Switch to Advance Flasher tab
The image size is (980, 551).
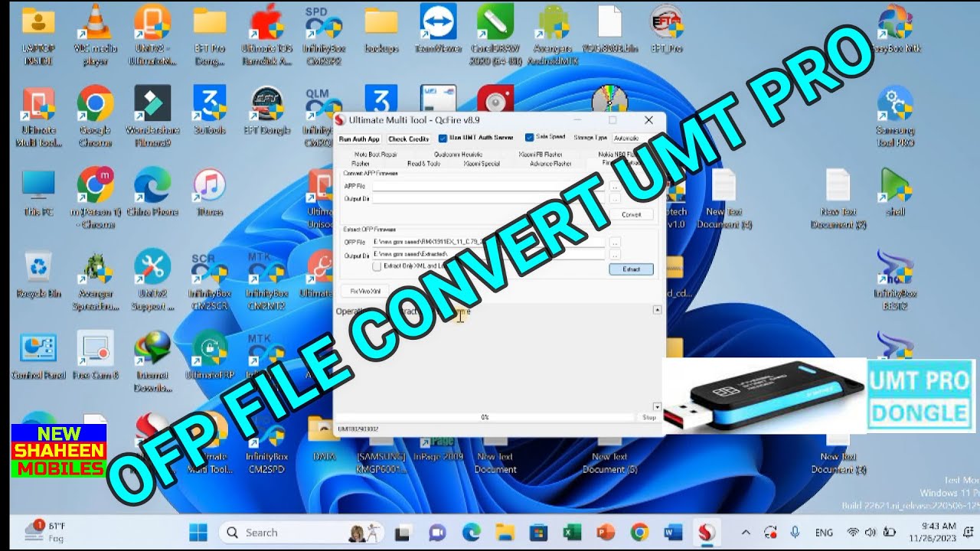pyautogui.click(x=550, y=164)
